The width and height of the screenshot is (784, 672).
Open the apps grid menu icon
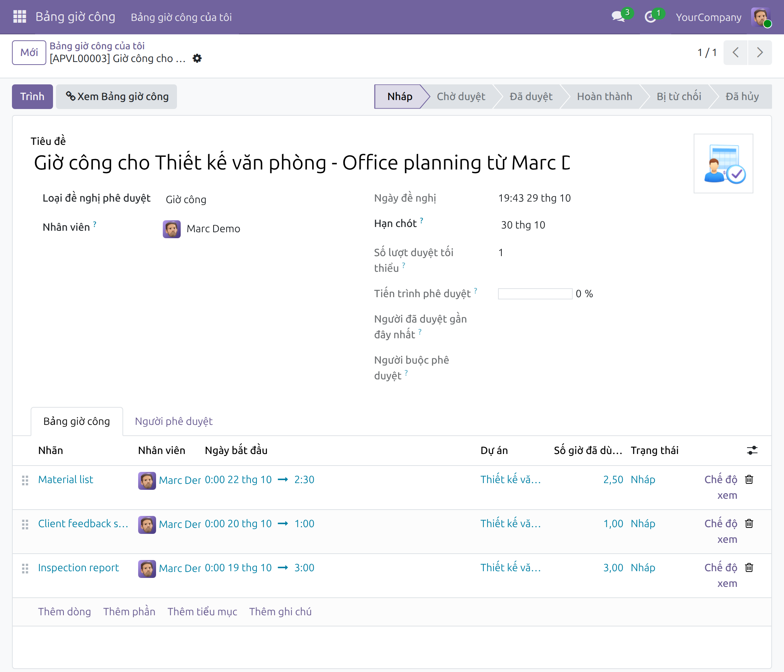(19, 17)
